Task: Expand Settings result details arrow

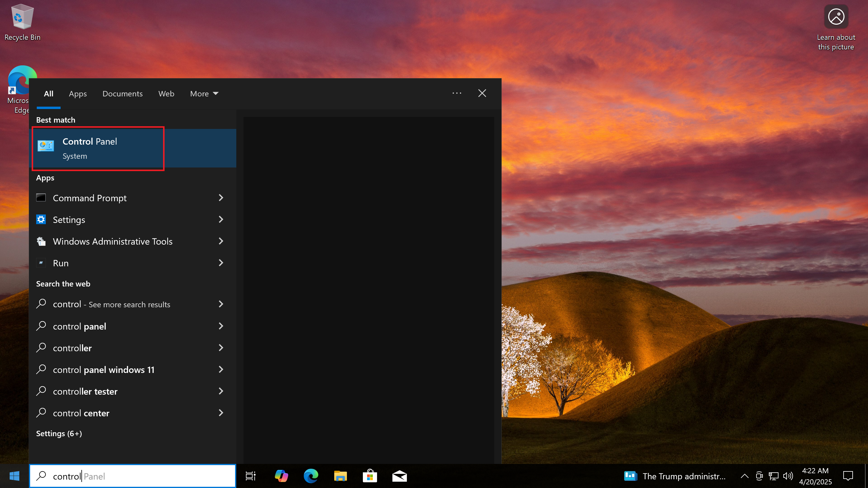Action: pyautogui.click(x=221, y=219)
